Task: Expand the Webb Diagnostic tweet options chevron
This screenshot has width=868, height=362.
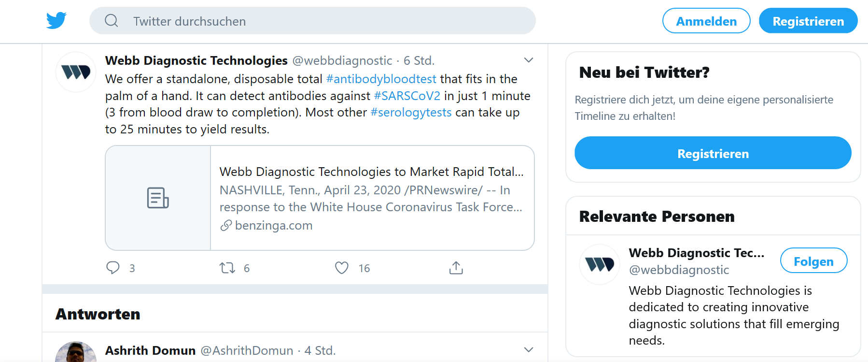Action: 529,60
